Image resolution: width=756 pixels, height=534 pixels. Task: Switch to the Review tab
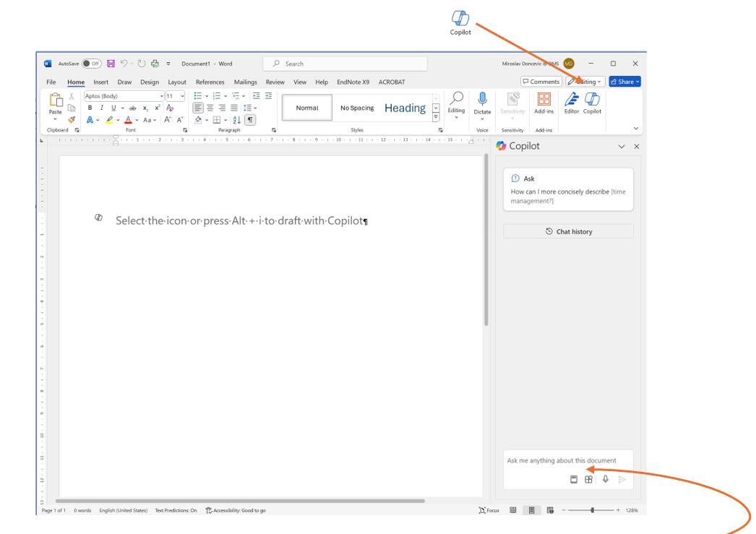point(275,82)
